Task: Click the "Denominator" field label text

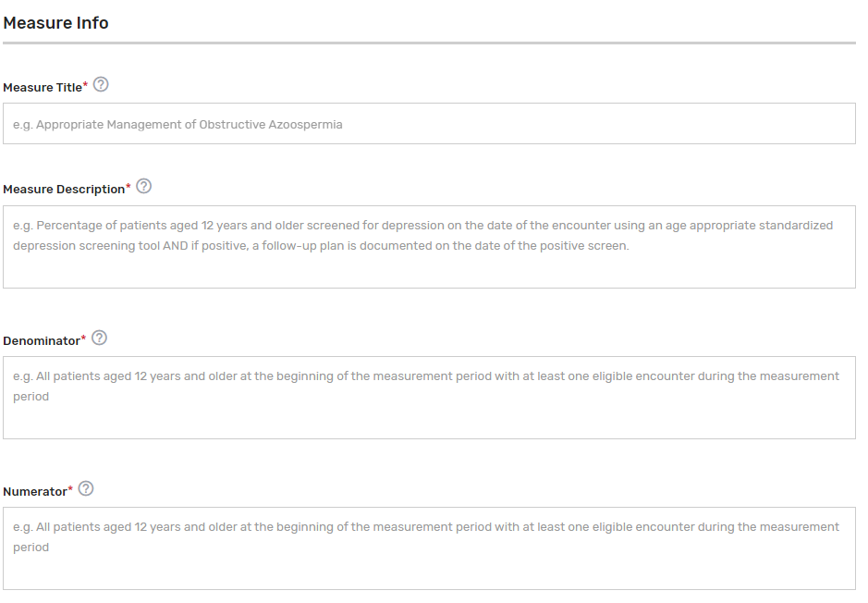Action: click(x=42, y=341)
